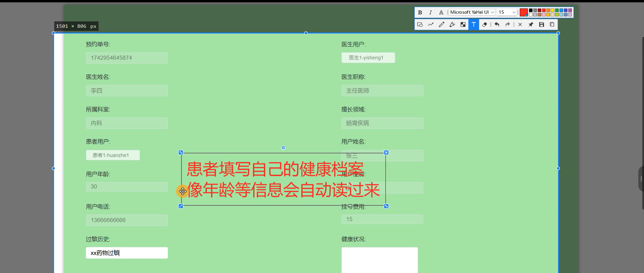Click the 医生用户: label

pos(354,44)
